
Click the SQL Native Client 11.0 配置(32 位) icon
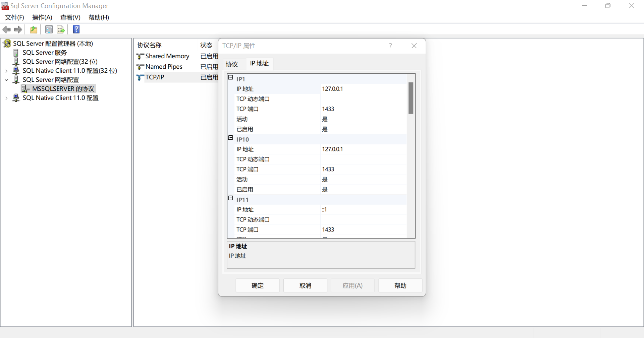16,71
